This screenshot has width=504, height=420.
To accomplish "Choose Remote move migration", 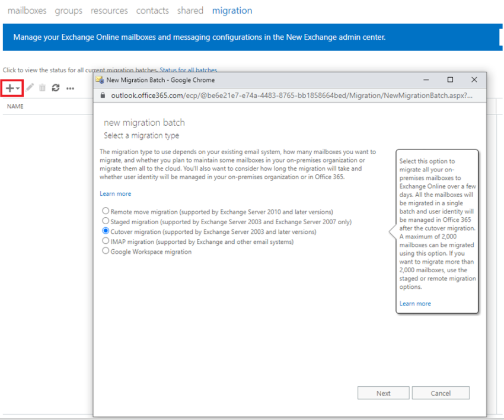I will point(106,211).
